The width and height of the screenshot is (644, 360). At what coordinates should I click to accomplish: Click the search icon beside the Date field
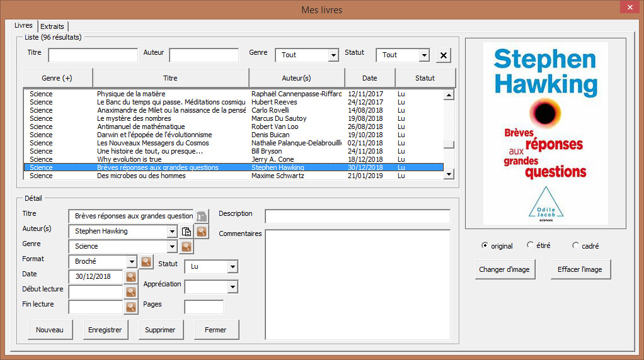(131, 277)
